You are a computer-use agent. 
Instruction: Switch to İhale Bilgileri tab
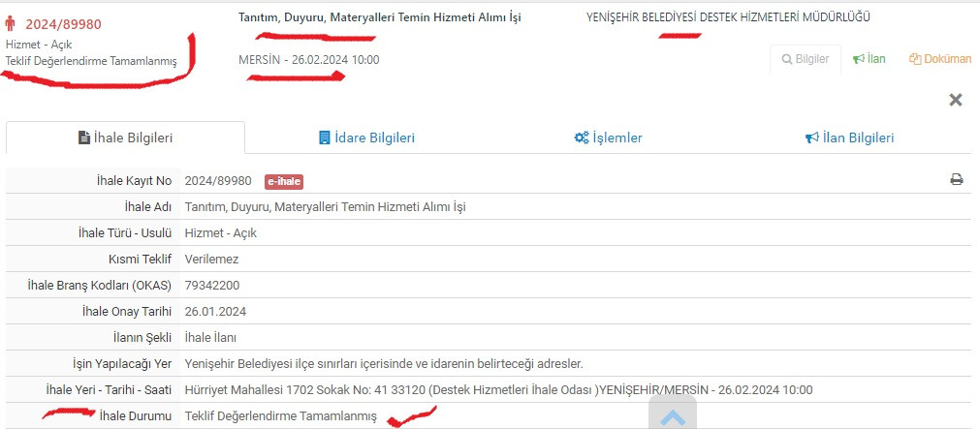click(125, 138)
